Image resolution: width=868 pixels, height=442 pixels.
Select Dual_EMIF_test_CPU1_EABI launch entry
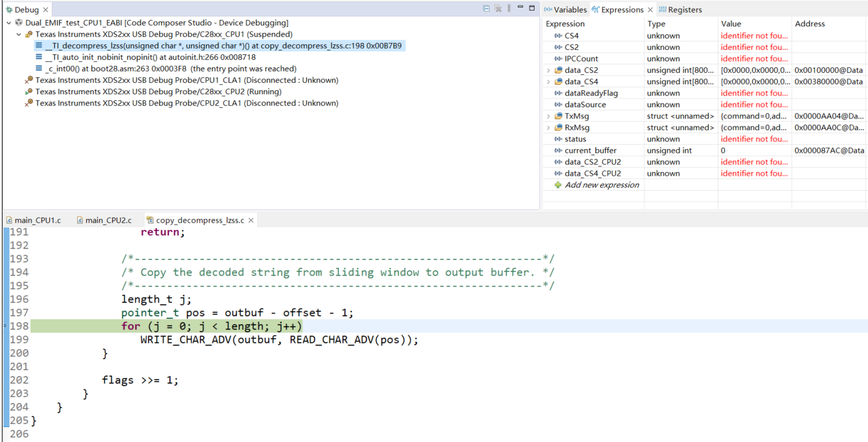click(157, 23)
